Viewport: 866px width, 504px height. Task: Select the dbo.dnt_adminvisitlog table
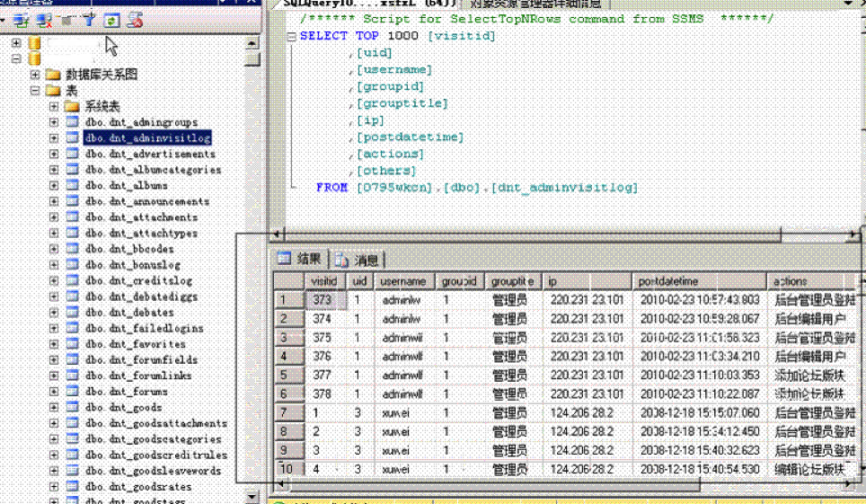[147, 138]
